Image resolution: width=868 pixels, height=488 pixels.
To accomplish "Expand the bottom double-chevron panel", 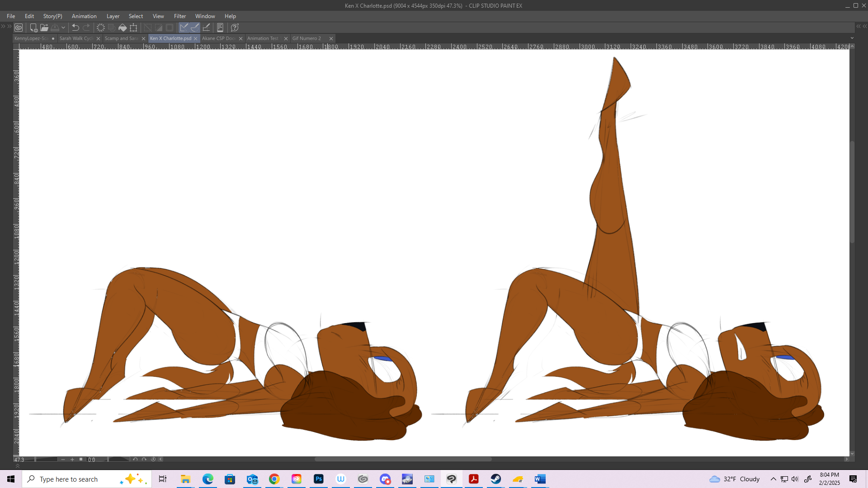I will (x=18, y=466).
